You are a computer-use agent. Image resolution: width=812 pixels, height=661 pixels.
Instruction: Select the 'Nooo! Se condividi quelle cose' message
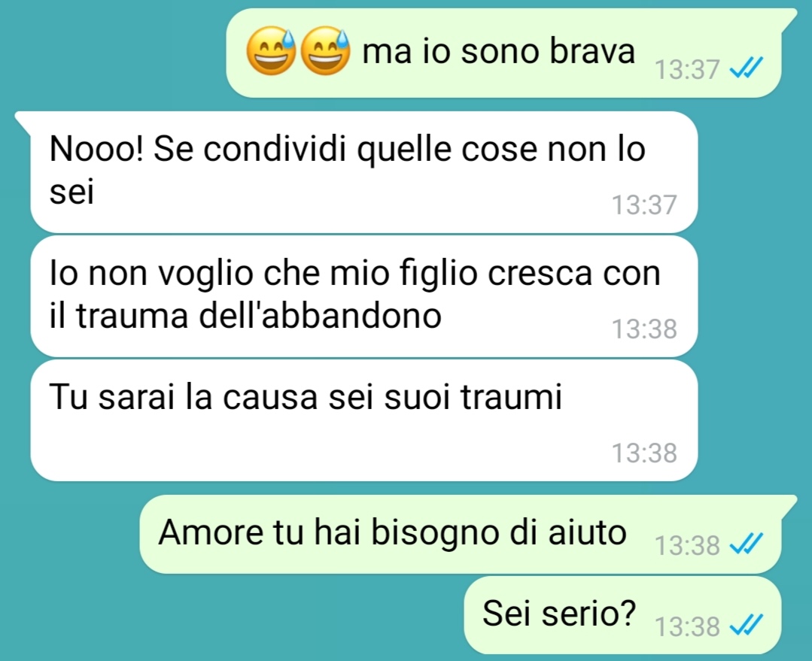point(364,172)
